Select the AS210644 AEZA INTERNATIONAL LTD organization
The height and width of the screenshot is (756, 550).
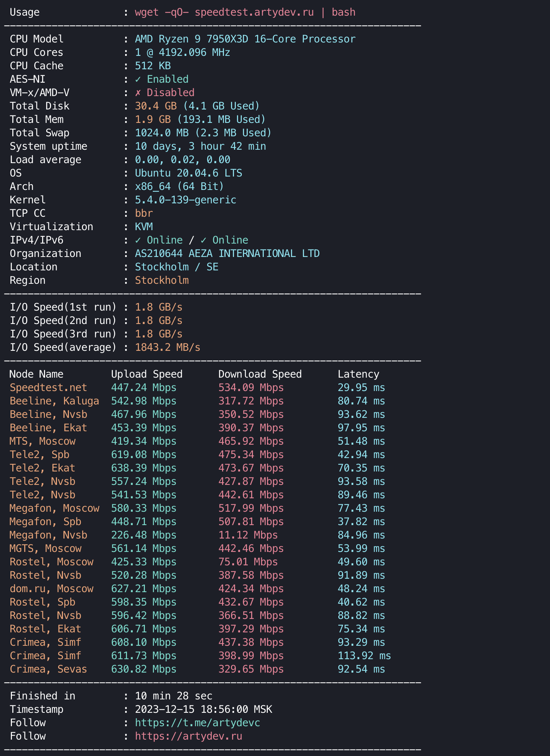(227, 254)
